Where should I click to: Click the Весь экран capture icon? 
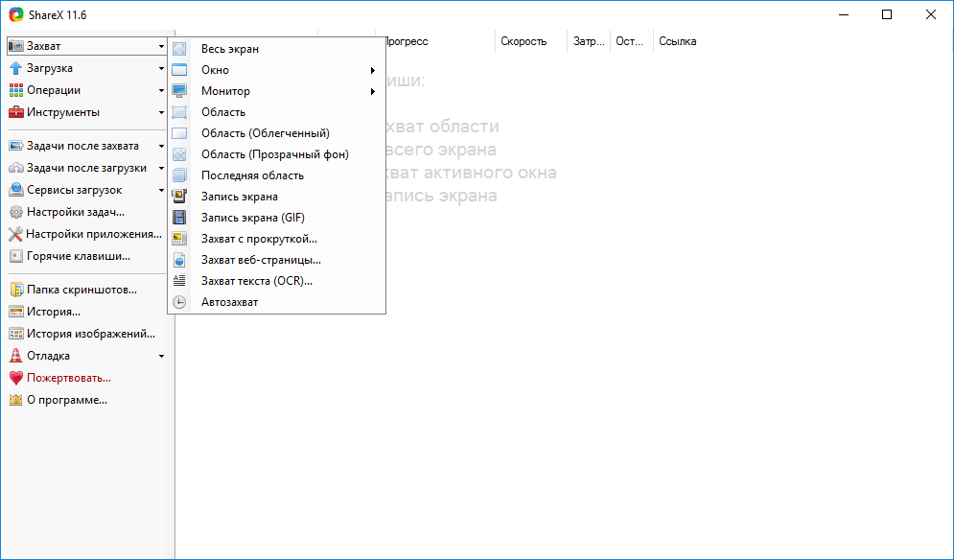(179, 49)
